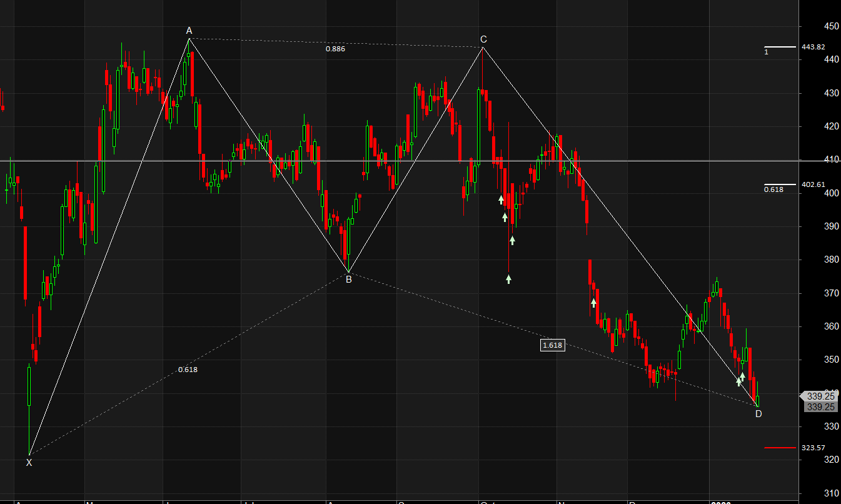Click the 0.886 ratio label between A and C
841x504 pixels.
click(335, 49)
